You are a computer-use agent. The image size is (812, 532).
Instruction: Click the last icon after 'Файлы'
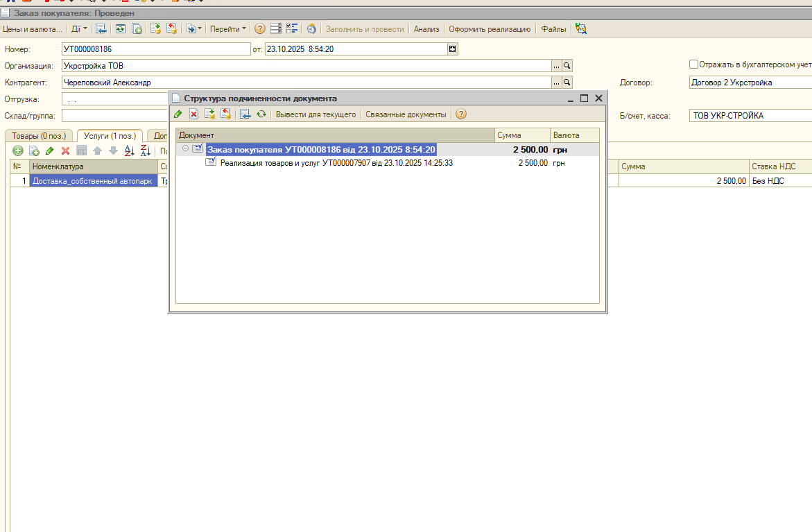pyautogui.click(x=581, y=29)
